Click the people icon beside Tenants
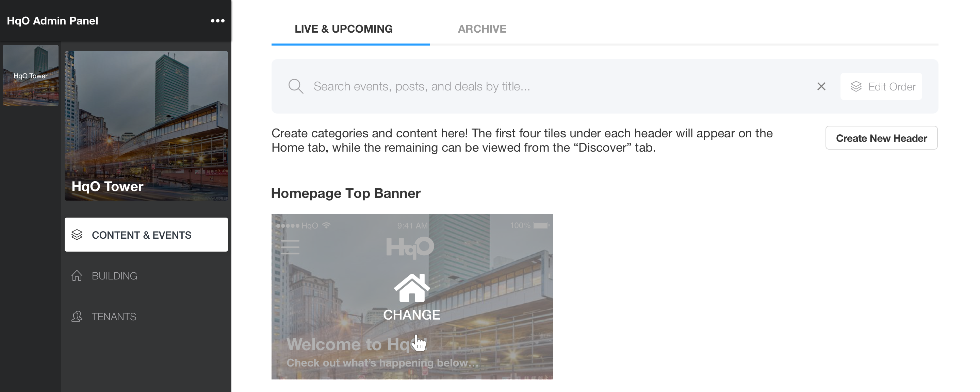This screenshot has width=980, height=392. [x=77, y=316]
